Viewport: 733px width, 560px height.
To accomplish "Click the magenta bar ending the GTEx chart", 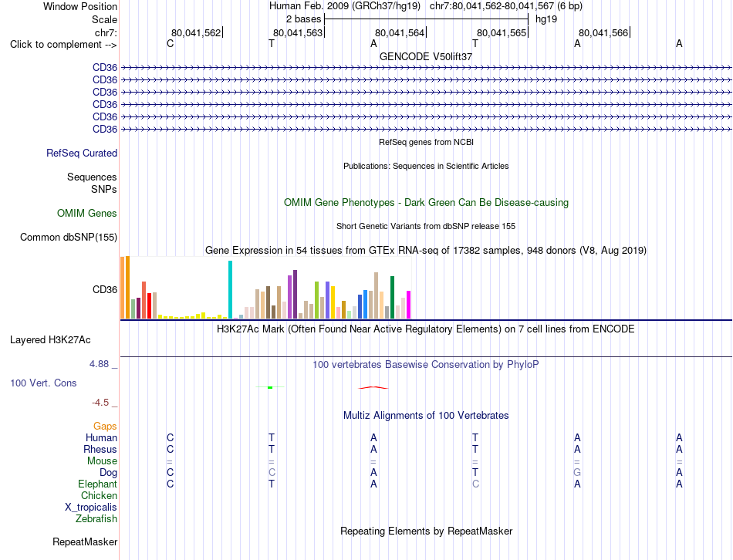I will [x=409, y=305].
